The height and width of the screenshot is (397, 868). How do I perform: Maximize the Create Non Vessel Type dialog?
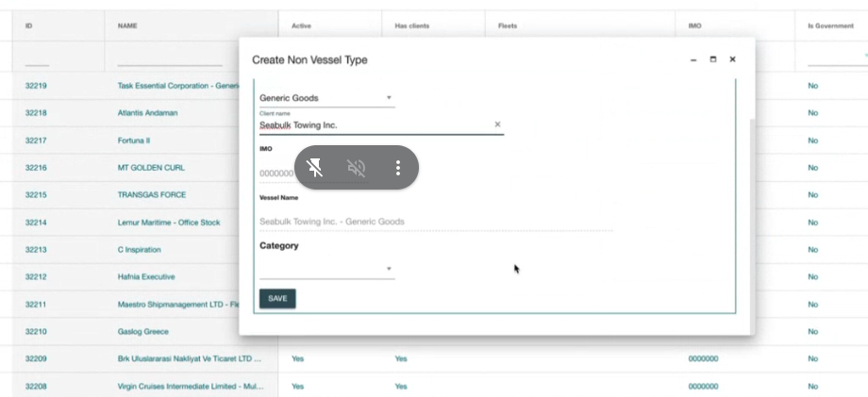[713, 59]
